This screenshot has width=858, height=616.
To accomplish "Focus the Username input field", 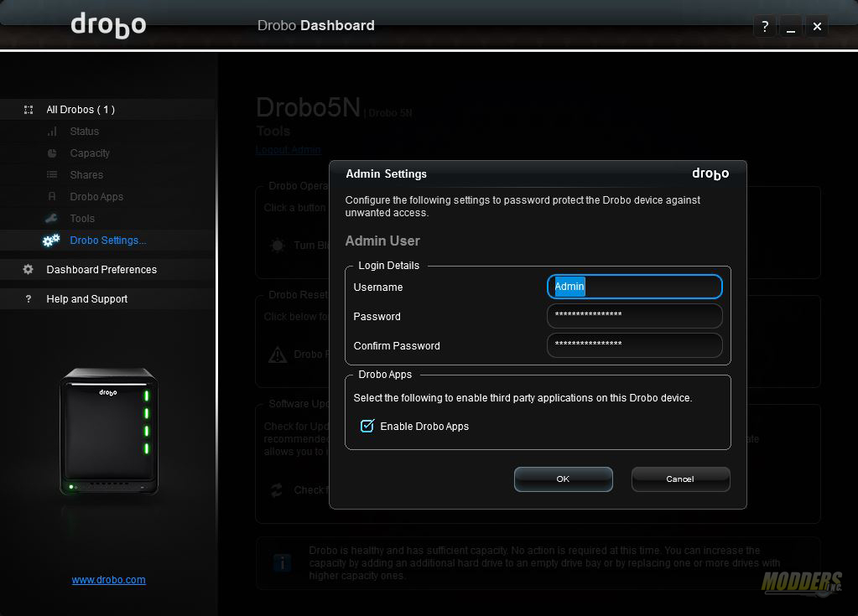I will [634, 287].
